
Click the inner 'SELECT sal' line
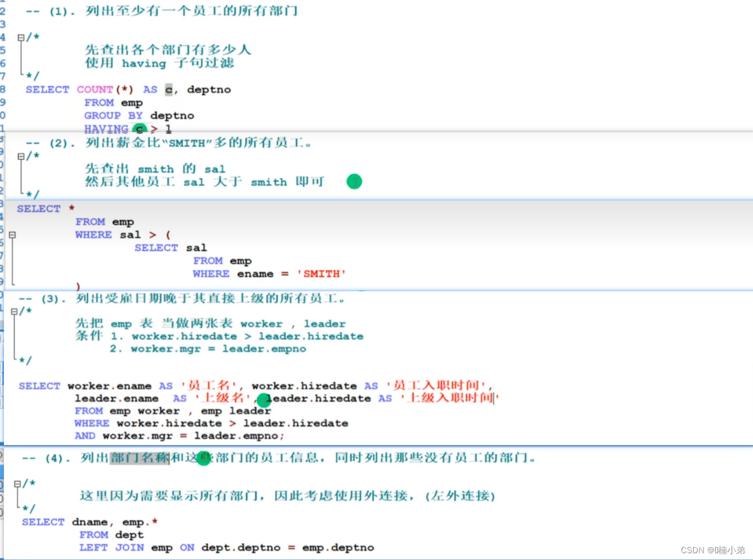pyautogui.click(x=171, y=248)
